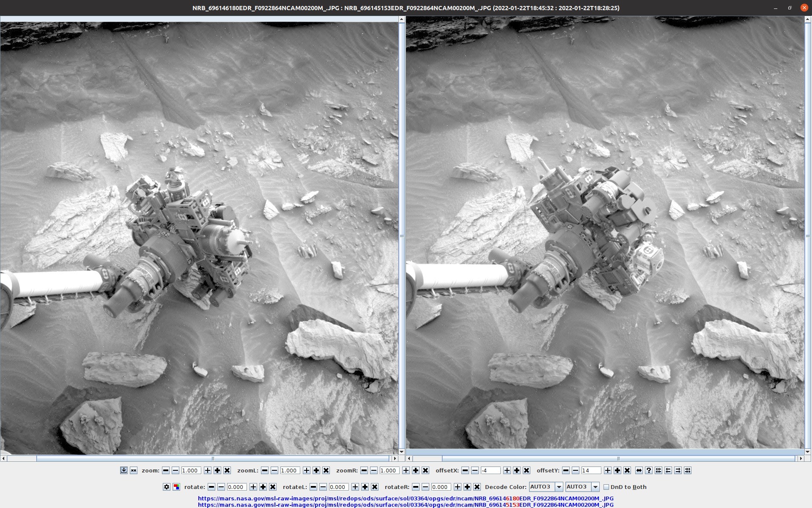The image size is (812, 508).
Task: Increase offsetY with the bold plus button
Action: pyautogui.click(x=617, y=470)
